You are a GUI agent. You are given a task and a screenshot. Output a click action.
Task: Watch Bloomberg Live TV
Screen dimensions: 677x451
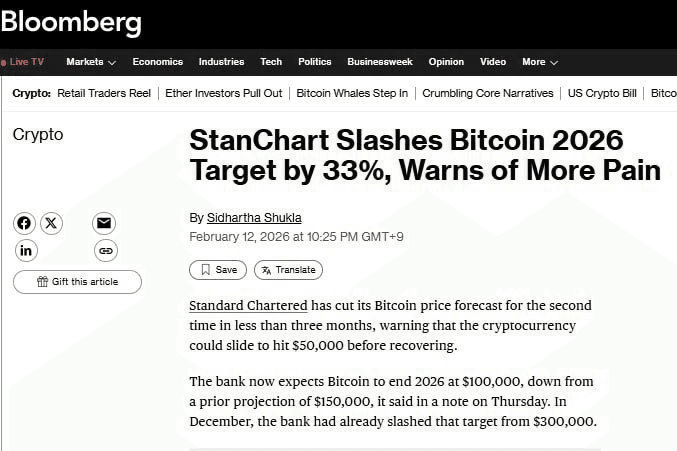23,62
